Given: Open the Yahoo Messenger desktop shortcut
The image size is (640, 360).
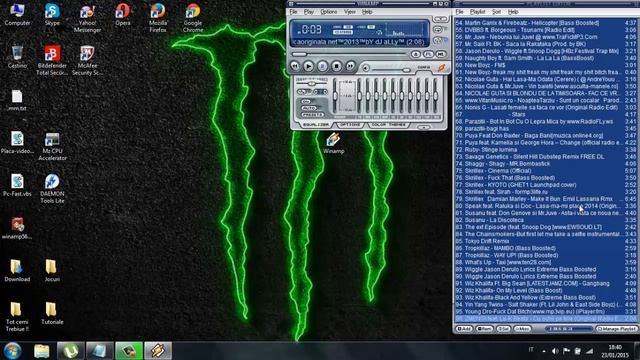Looking at the screenshot, I should 87,18.
